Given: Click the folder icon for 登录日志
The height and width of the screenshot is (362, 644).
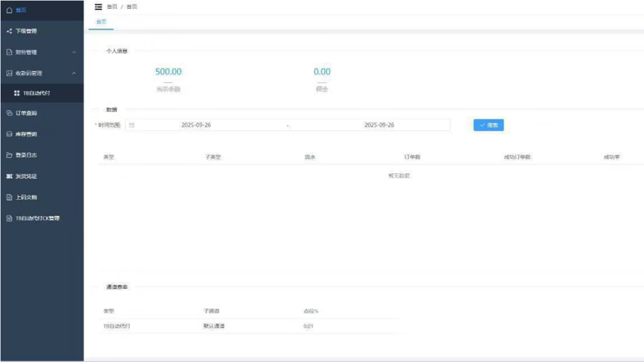Looking at the screenshot, I should 9,155.
